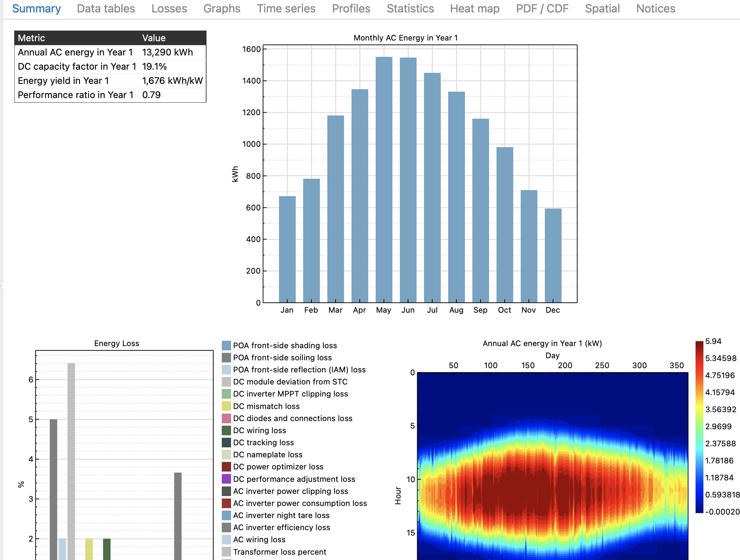The image size is (740, 560).
Task: Click the Summary tab
Action: 36,9
